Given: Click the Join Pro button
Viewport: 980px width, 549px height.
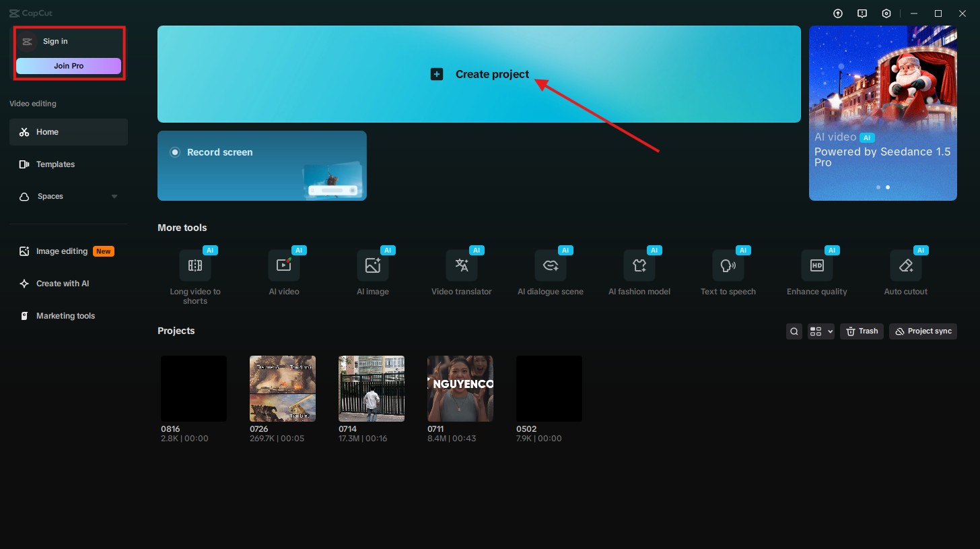Looking at the screenshot, I should point(69,66).
